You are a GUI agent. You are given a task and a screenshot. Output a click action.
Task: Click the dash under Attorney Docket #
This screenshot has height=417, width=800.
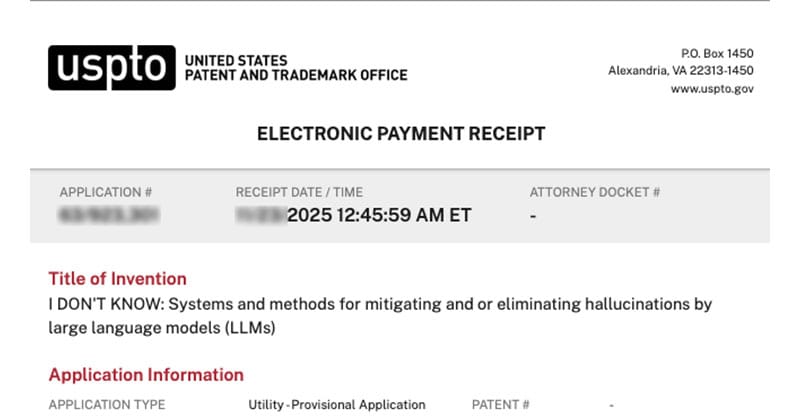[x=534, y=215]
